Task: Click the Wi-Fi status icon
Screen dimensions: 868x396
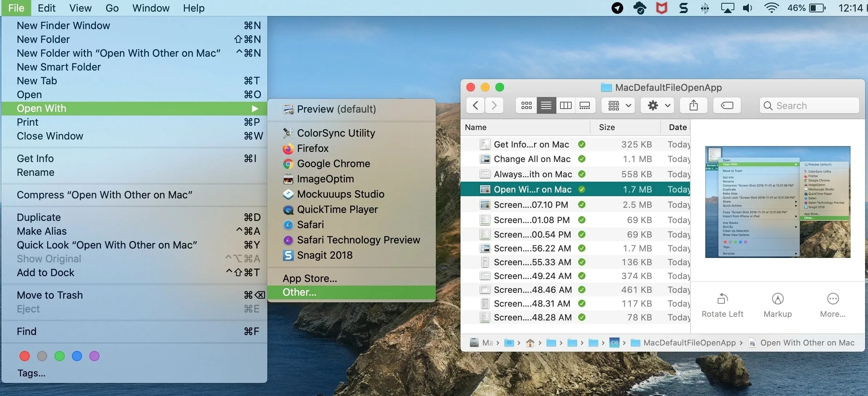Action: 771,8
